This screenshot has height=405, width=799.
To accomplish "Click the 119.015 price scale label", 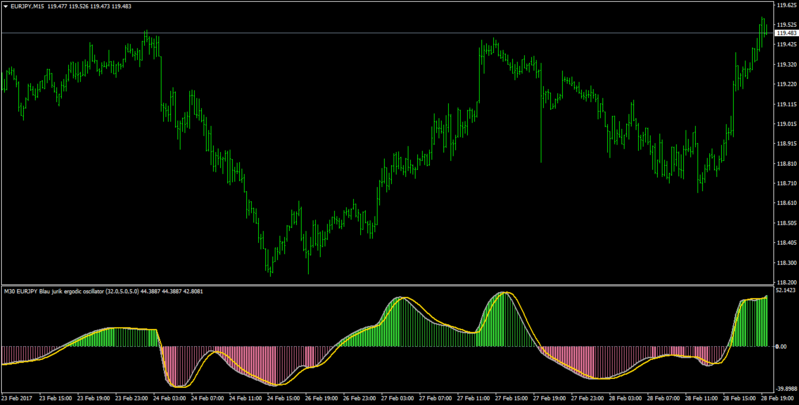I will click(x=787, y=124).
